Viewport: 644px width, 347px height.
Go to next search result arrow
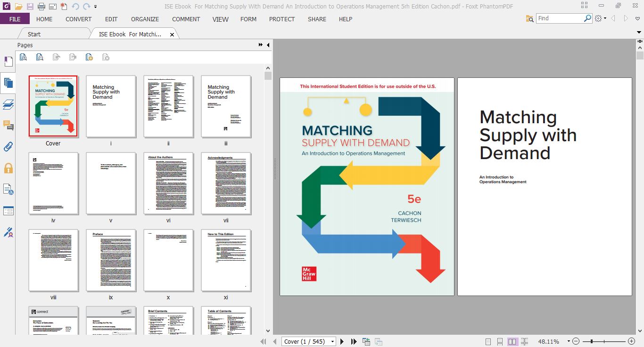[626, 18]
